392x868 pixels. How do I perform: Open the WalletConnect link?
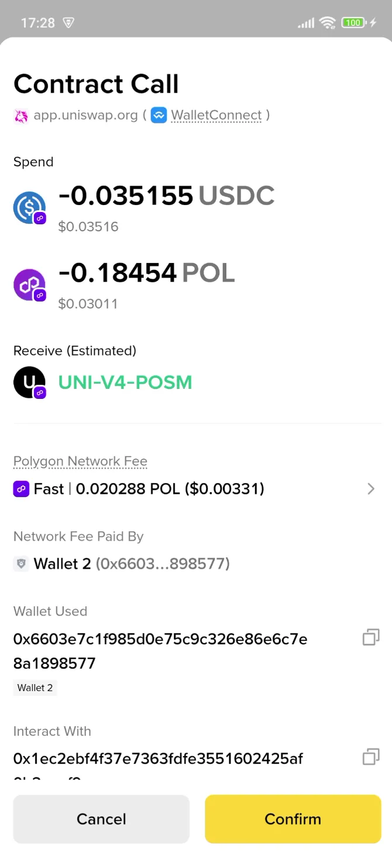coord(216,115)
